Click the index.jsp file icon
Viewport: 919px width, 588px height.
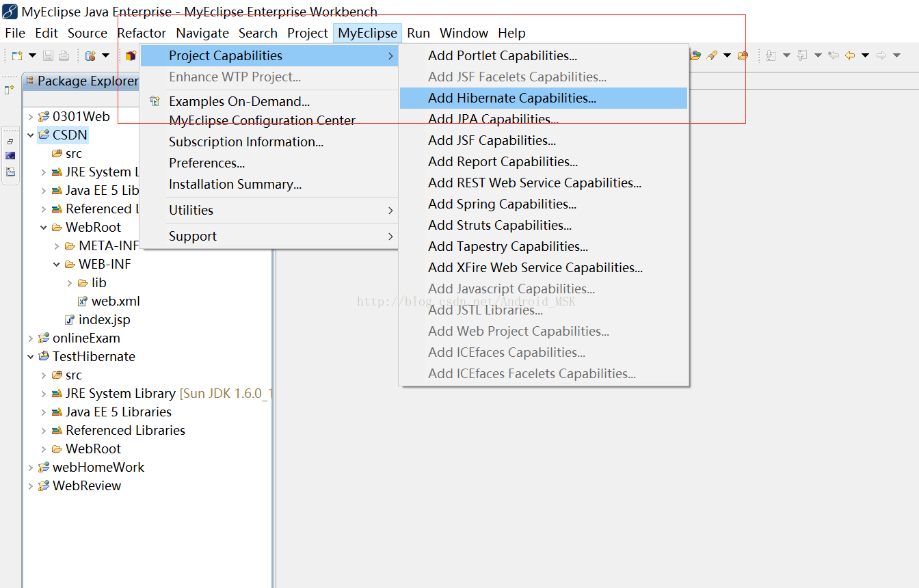tap(69, 319)
